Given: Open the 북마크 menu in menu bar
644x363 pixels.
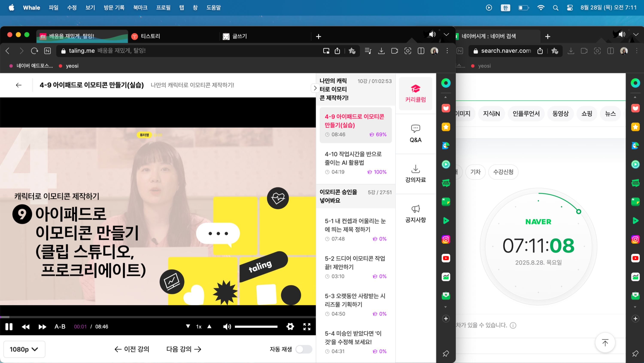Looking at the screenshot, I should click(x=140, y=8).
